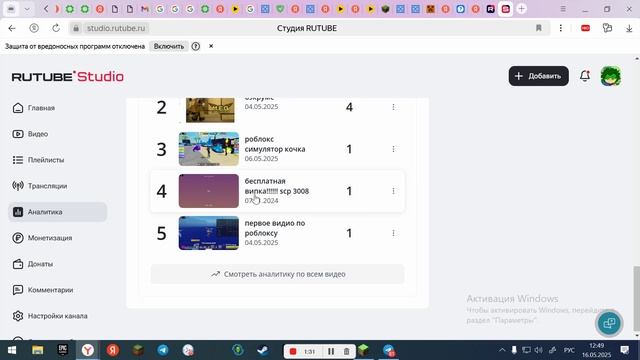Open Telegram from taskbar
Image resolution: width=640 pixels, height=360 pixels.
coord(163,350)
